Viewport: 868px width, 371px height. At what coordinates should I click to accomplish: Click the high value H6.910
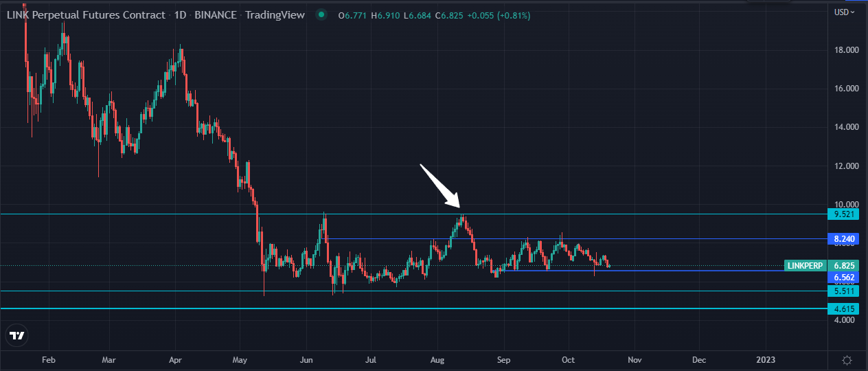(x=385, y=15)
